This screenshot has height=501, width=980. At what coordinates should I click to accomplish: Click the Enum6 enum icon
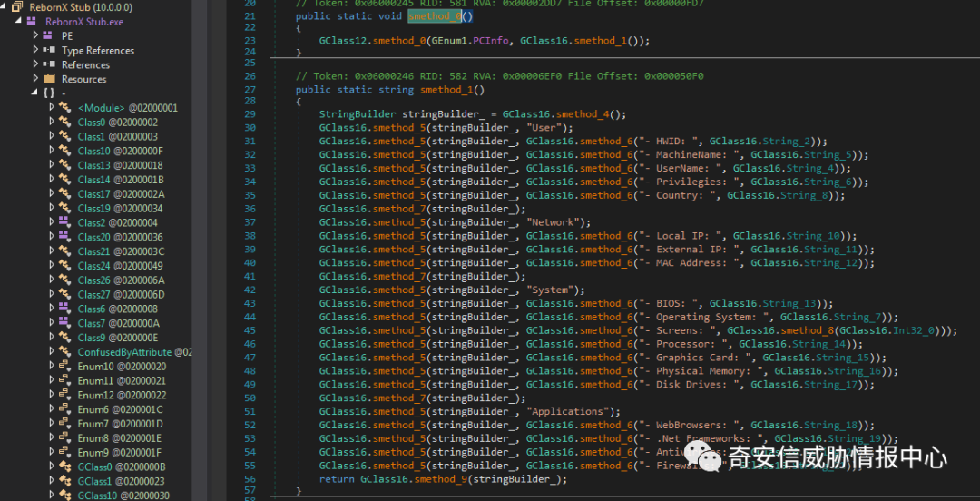64,409
